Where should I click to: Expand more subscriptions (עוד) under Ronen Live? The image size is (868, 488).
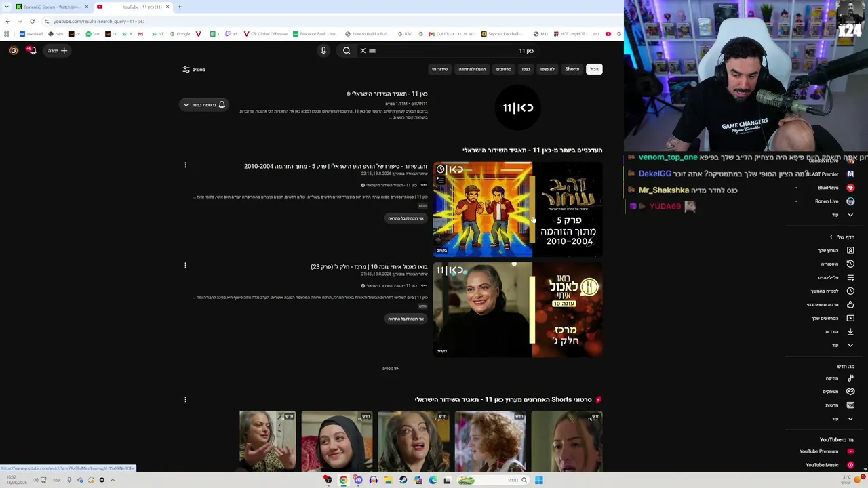pos(842,215)
